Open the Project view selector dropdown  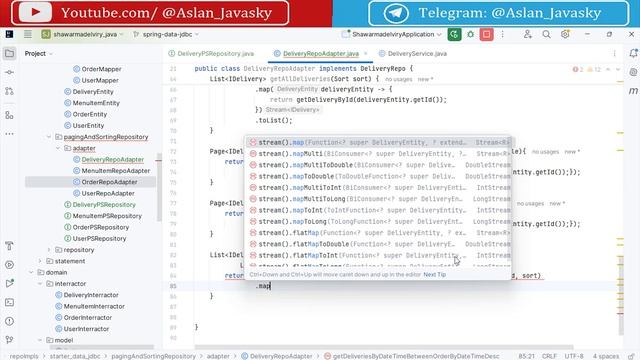pos(39,53)
